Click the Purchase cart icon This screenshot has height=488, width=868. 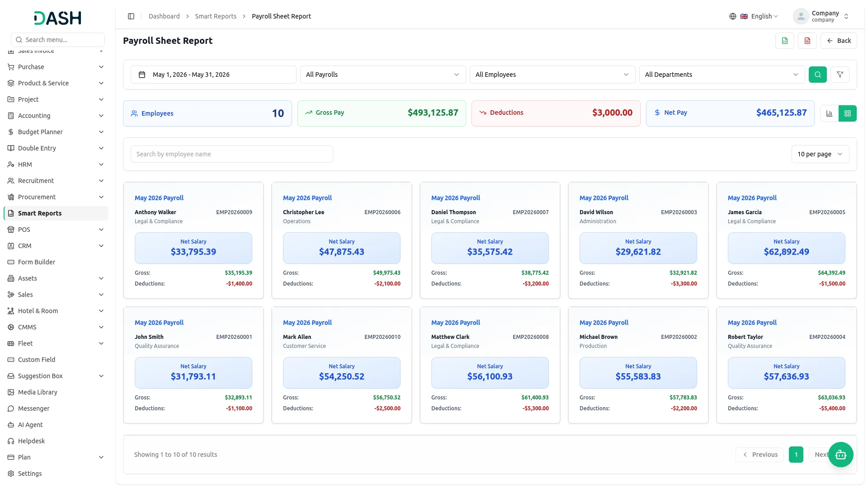11,67
